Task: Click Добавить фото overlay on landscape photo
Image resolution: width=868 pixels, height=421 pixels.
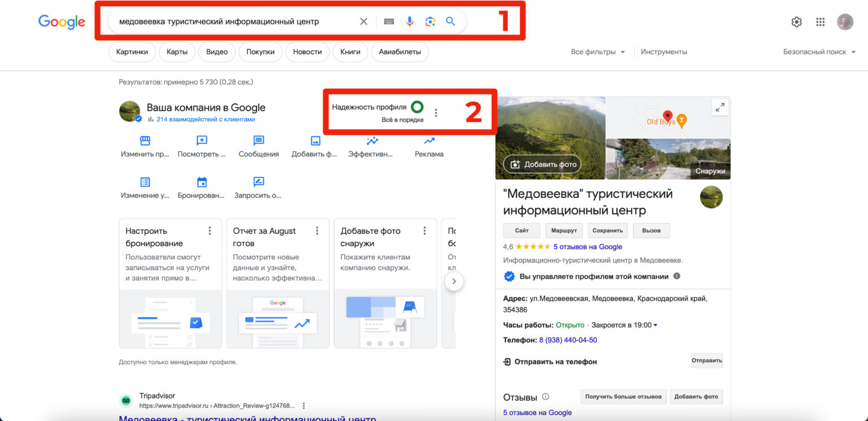Action: (x=542, y=164)
